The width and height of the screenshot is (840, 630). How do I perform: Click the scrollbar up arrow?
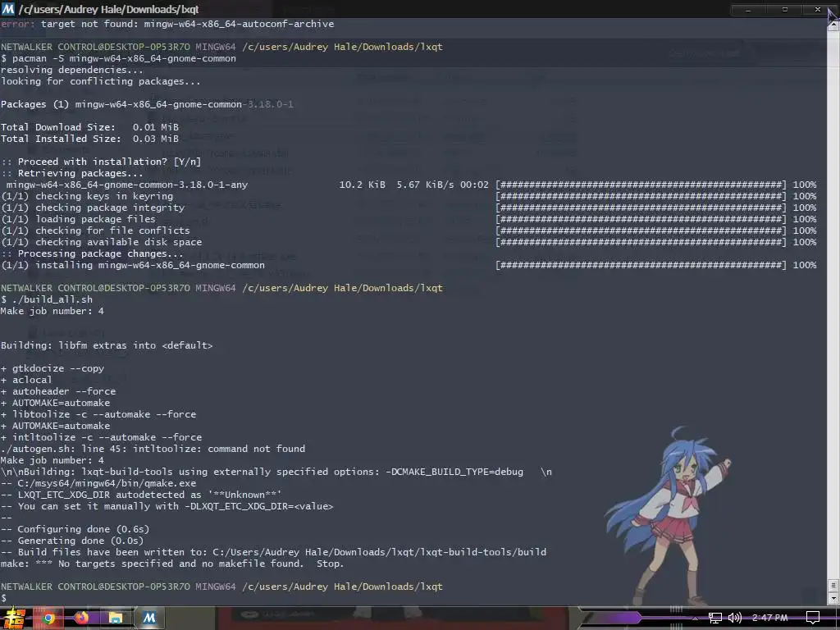833,25
